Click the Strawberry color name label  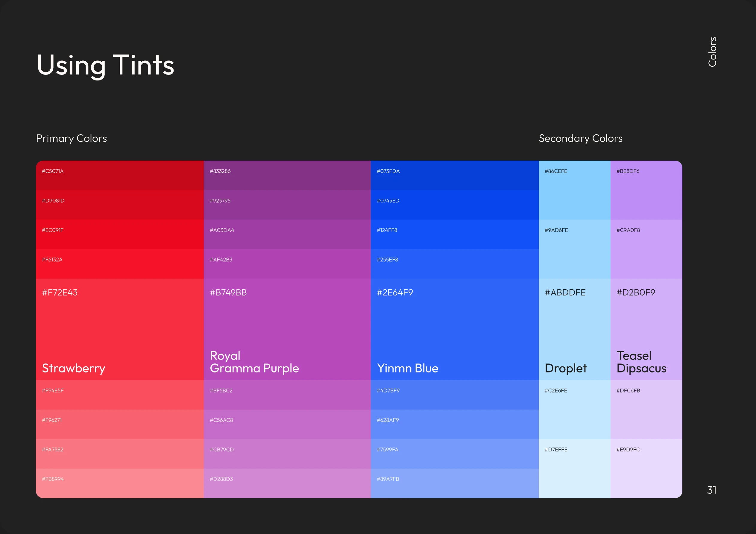(x=73, y=368)
